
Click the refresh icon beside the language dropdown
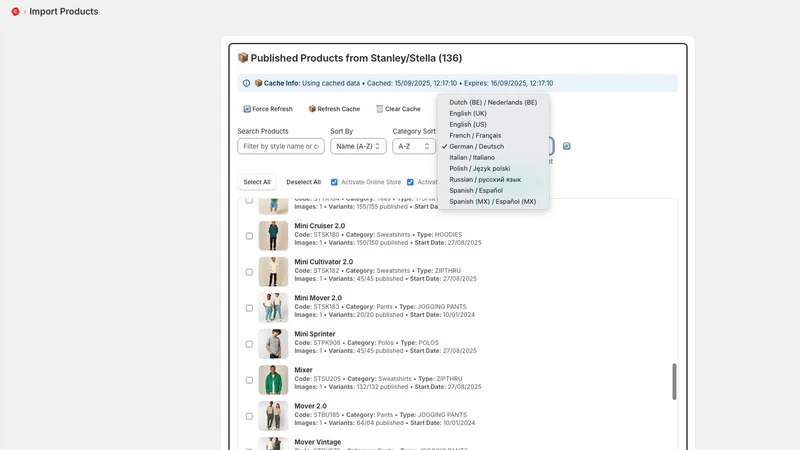[x=566, y=146]
